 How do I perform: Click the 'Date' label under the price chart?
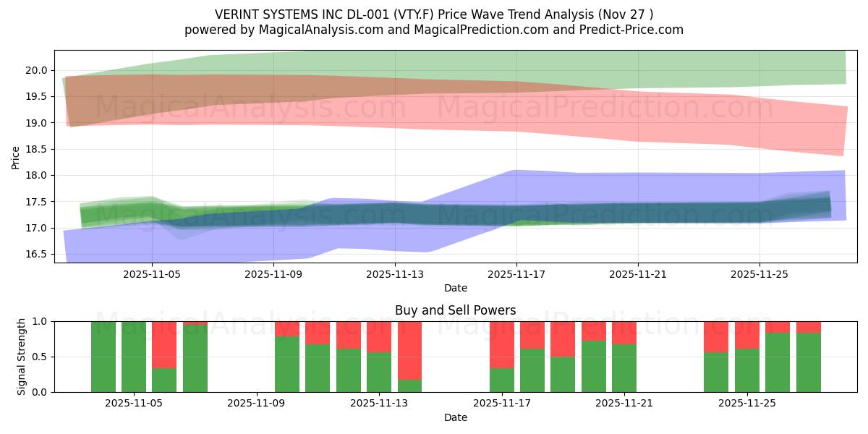coord(456,288)
